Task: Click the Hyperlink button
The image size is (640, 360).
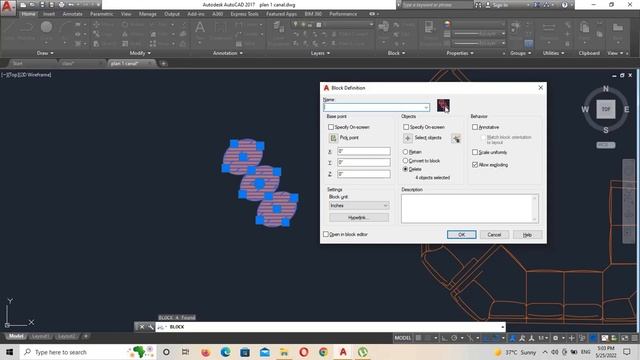Action: coord(359,218)
